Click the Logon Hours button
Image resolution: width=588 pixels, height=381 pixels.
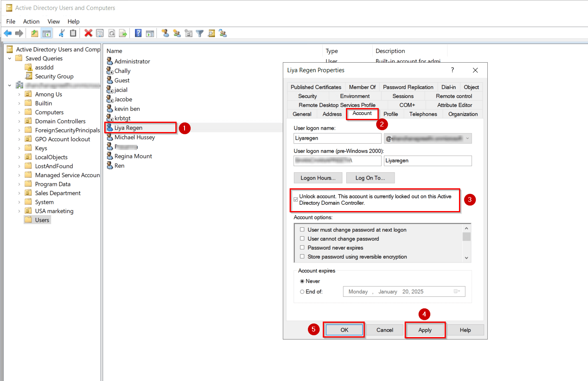pos(318,178)
